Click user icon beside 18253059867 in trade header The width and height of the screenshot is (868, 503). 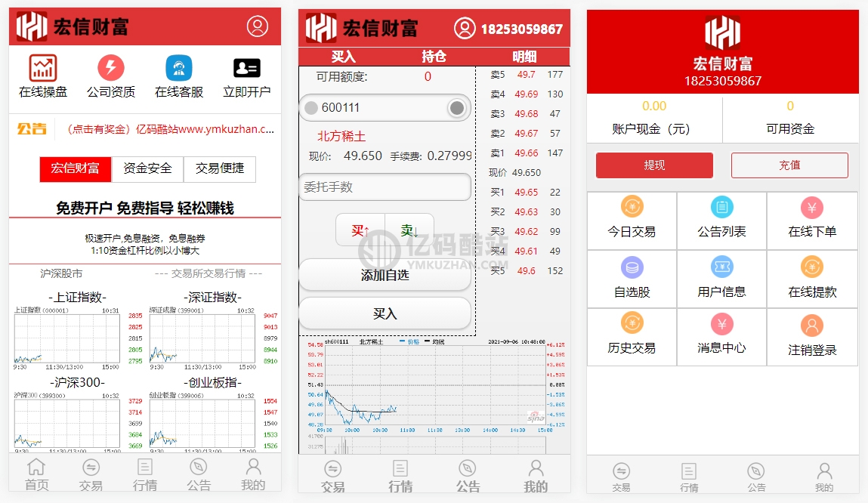click(x=465, y=28)
